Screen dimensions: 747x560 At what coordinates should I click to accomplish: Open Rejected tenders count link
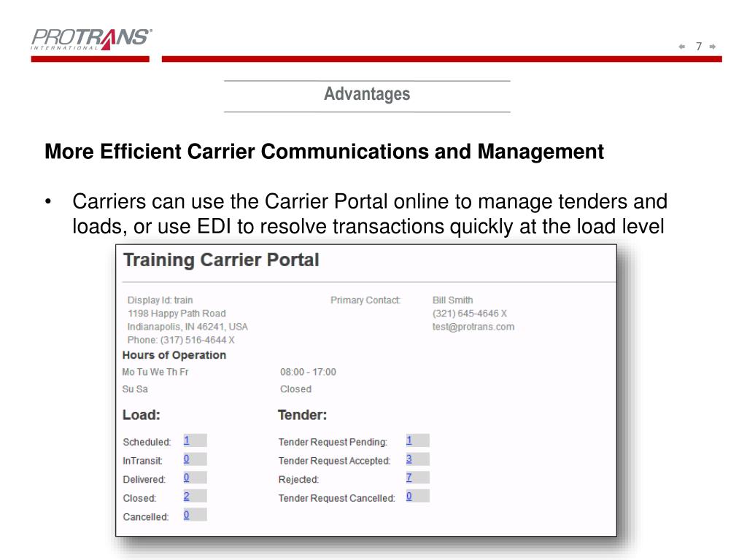(409, 478)
